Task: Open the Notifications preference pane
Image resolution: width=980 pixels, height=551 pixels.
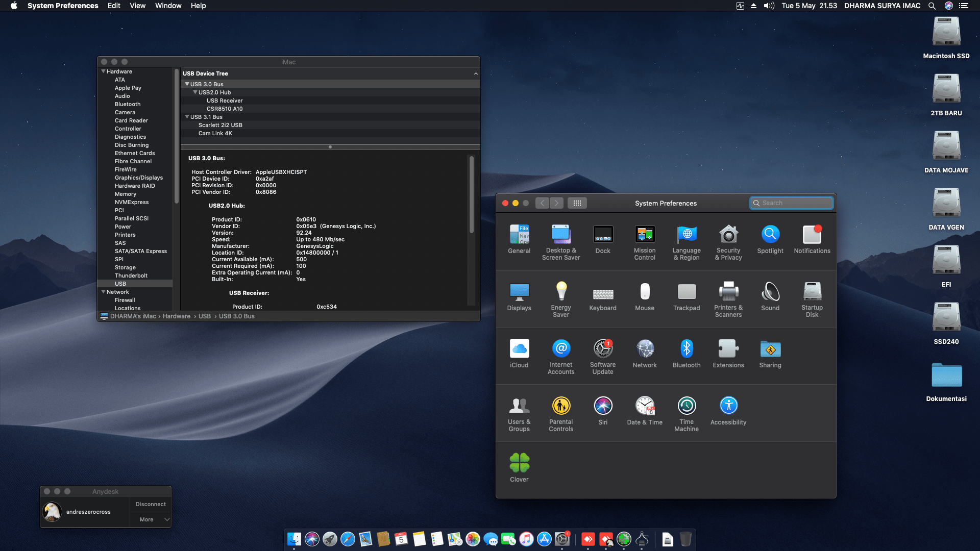Action: [x=812, y=239]
